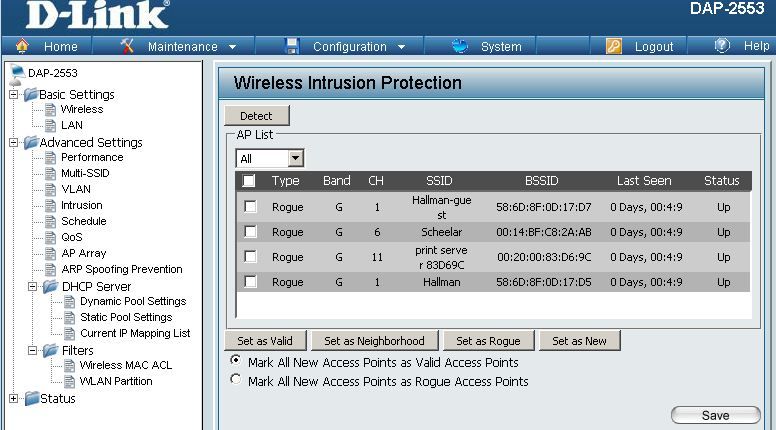Viewport: 776px width, 430px height.
Task: Collapse the Basic Settings tree node
Action: 14,94
